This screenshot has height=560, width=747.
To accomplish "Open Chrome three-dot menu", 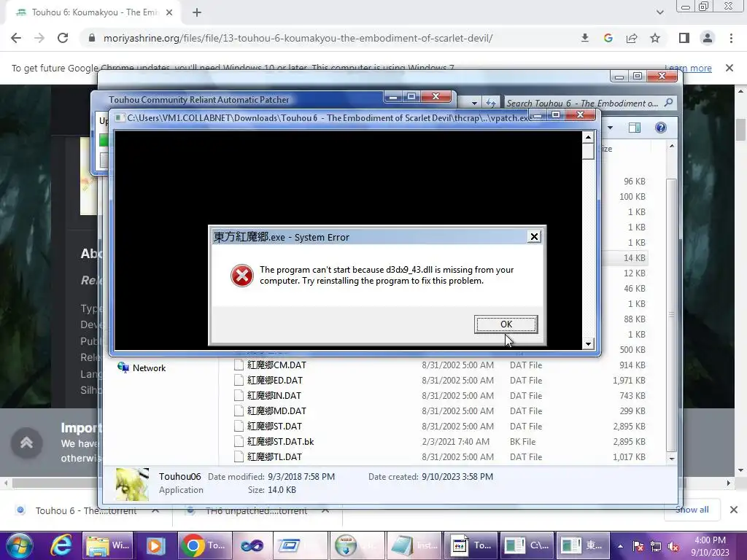I will coord(731,38).
